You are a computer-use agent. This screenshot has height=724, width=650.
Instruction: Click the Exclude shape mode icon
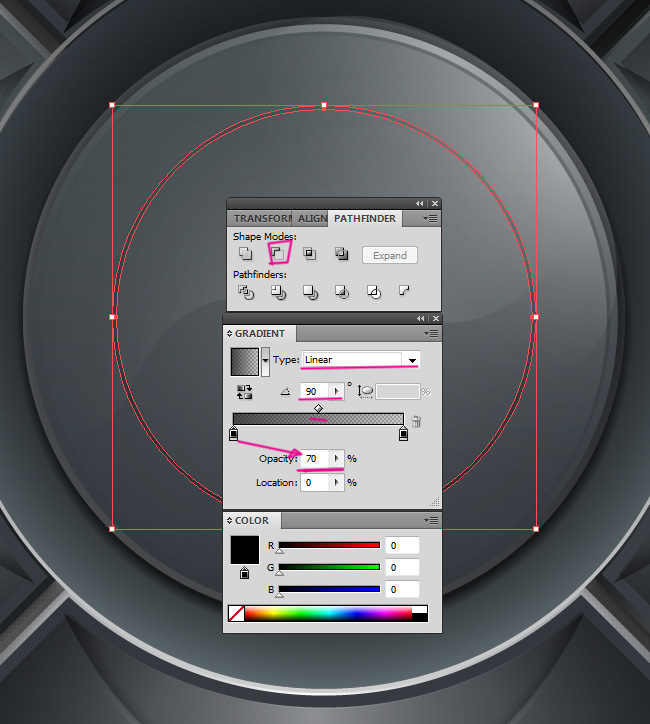pyautogui.click(x=342, y=253)
